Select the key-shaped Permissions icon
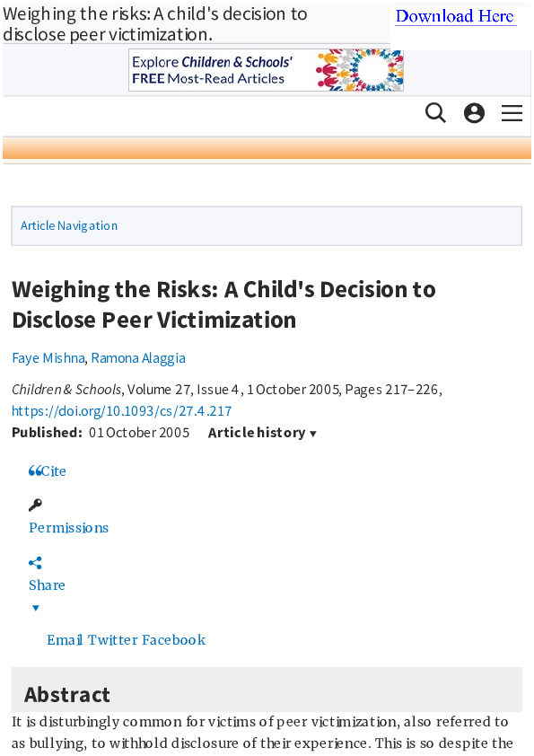The image size is (534, 756). [x=35, y=505]
